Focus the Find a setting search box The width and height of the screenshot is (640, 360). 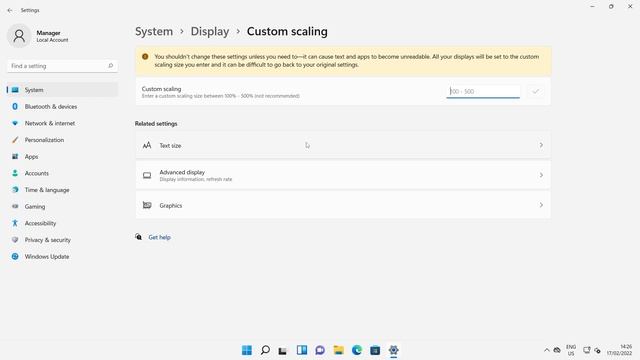pos(62,66)
